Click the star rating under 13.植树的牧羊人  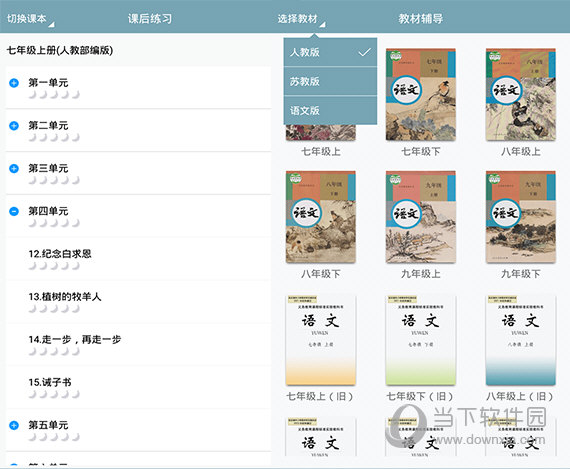tap(54, 309)
